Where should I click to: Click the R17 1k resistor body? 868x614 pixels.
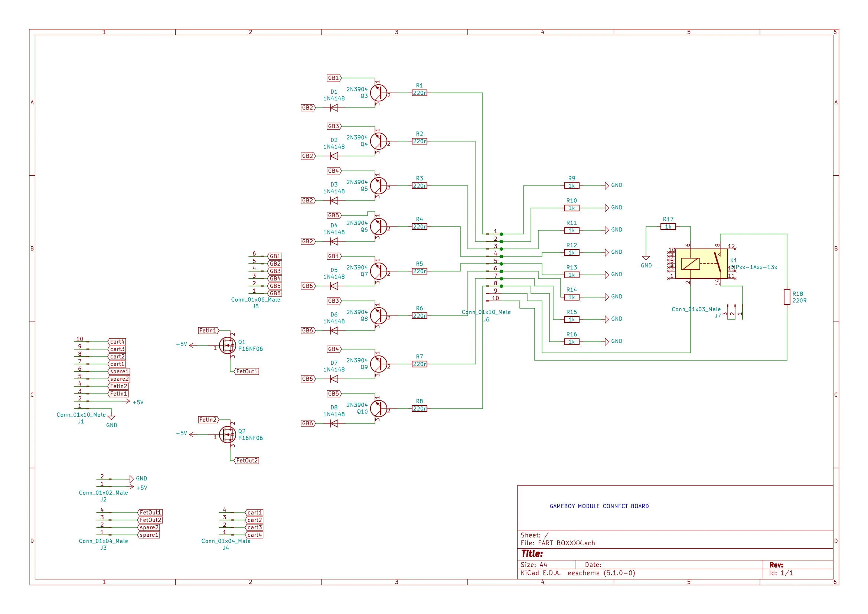coord(668,227)
